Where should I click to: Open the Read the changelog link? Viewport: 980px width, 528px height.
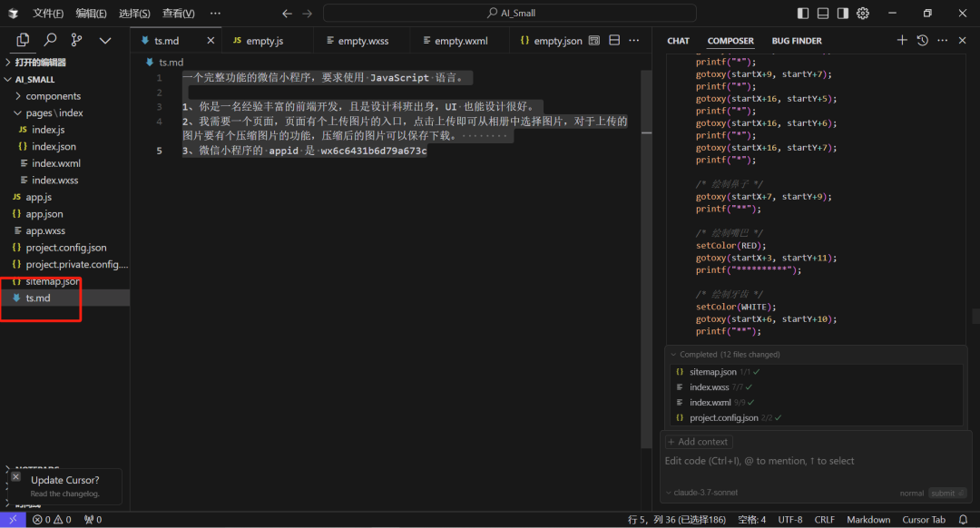coord(65,494)
